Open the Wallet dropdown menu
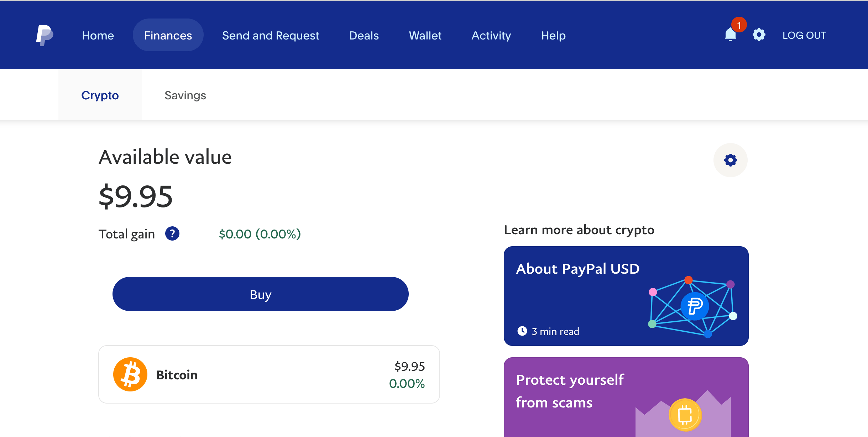 (425, 35)
